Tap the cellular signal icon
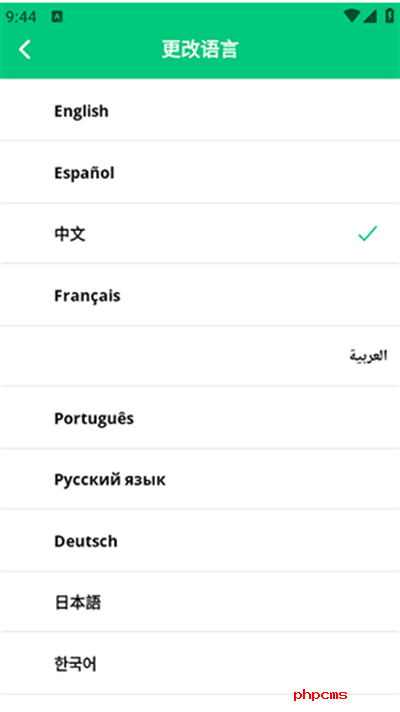This screenshot has height=712, width=400. pos(370,16)
